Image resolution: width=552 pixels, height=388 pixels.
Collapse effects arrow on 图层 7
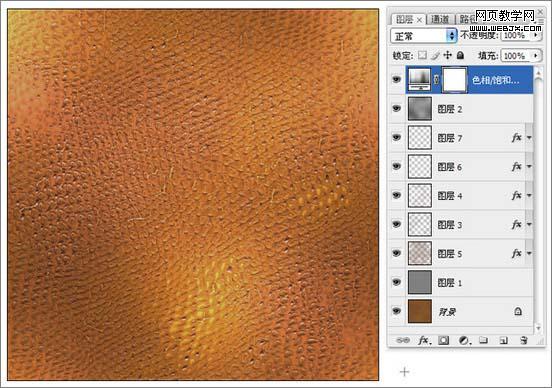click(529, 138)
